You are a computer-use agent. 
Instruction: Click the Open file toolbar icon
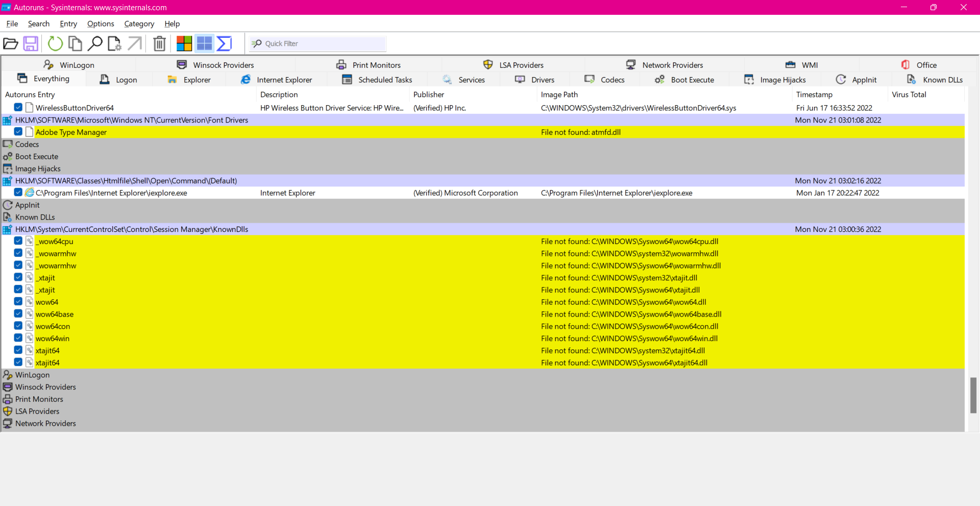(x=11, y=44)
